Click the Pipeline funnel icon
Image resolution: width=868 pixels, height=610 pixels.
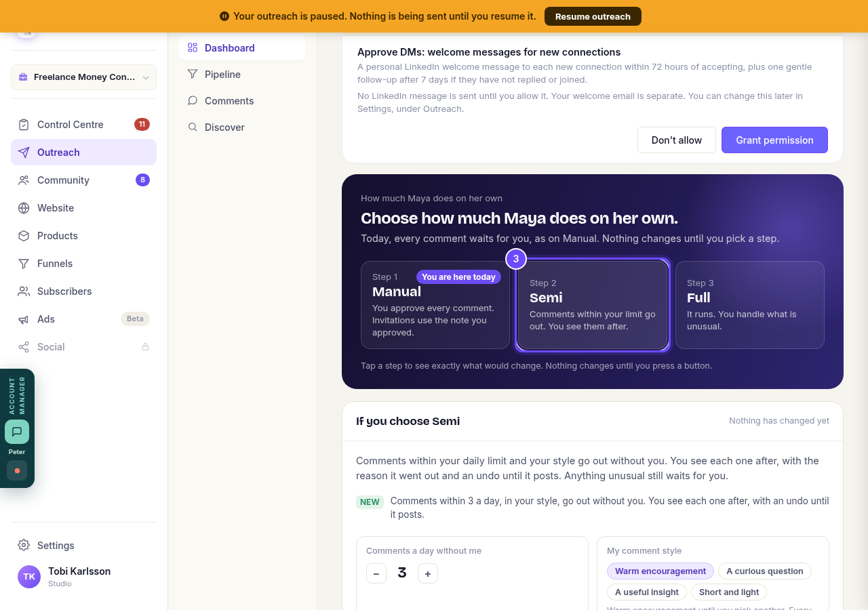193,75
